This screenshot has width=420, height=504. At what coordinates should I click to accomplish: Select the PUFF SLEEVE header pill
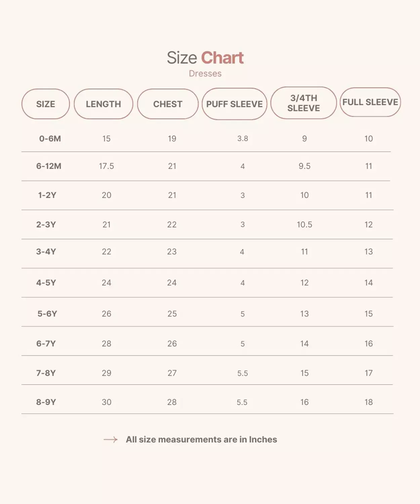click(235, 104)
